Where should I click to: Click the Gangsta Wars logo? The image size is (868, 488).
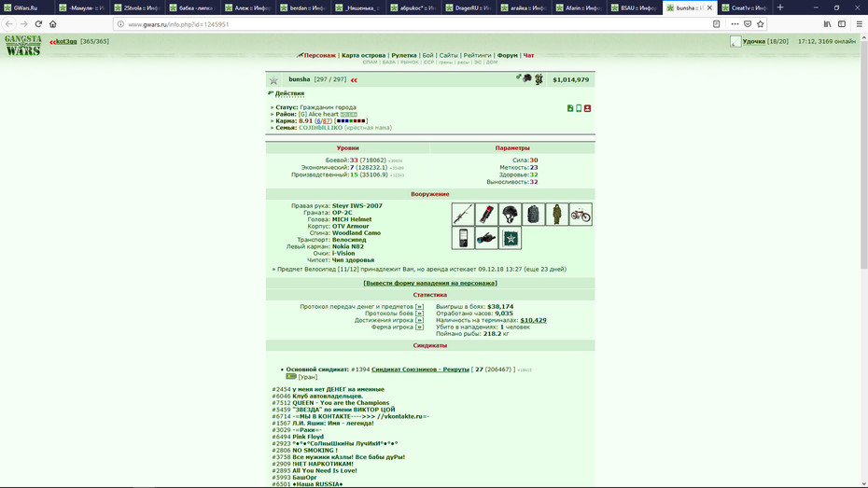pos(23,46)
